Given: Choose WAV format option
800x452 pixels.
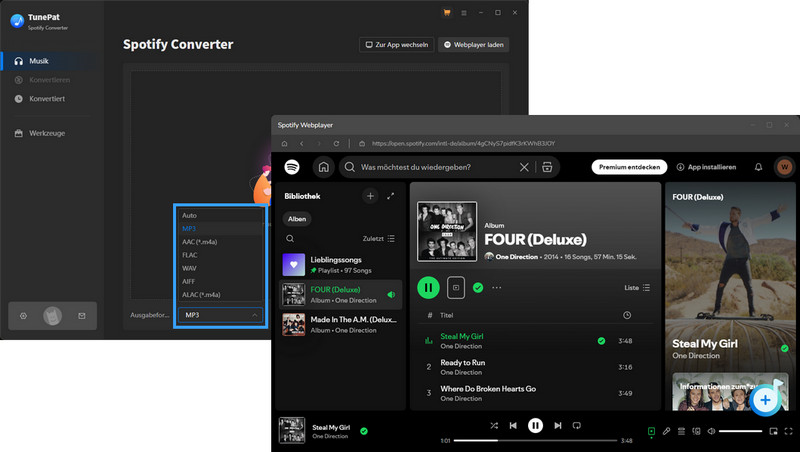Looking at the screenshot, I should point(220,268).
